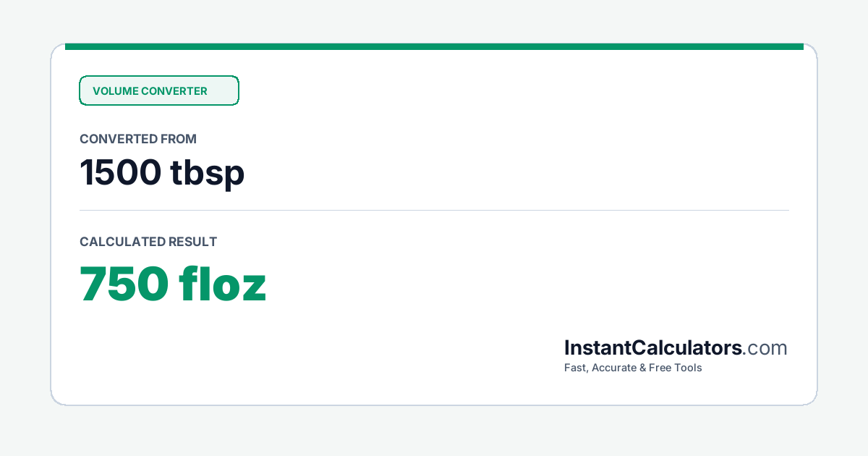
Task: Select the CALCULATED RESULT label
Action: 148,242
